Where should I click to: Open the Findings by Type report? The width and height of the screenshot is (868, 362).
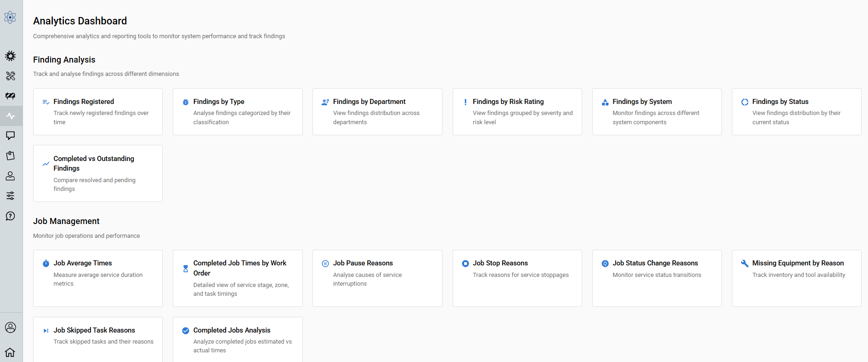[238, 112]
